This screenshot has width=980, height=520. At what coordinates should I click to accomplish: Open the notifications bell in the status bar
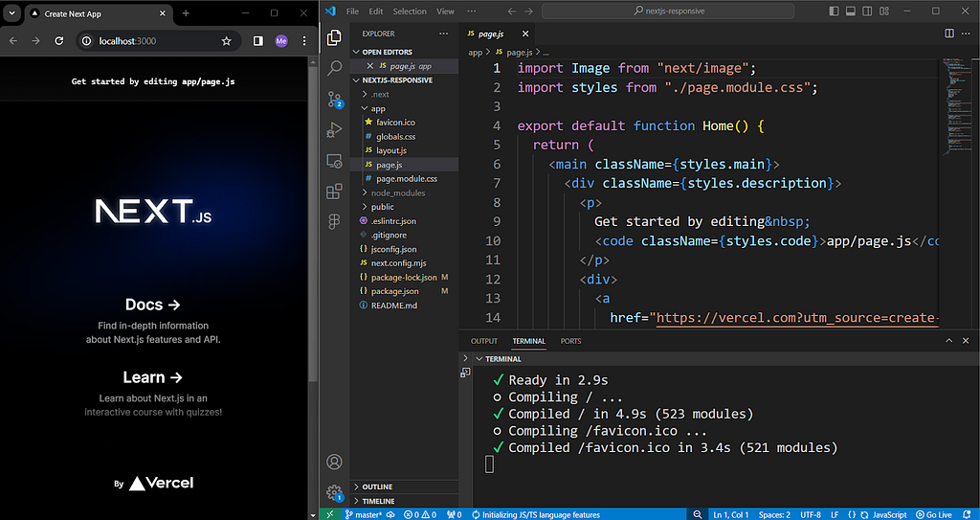967,514
